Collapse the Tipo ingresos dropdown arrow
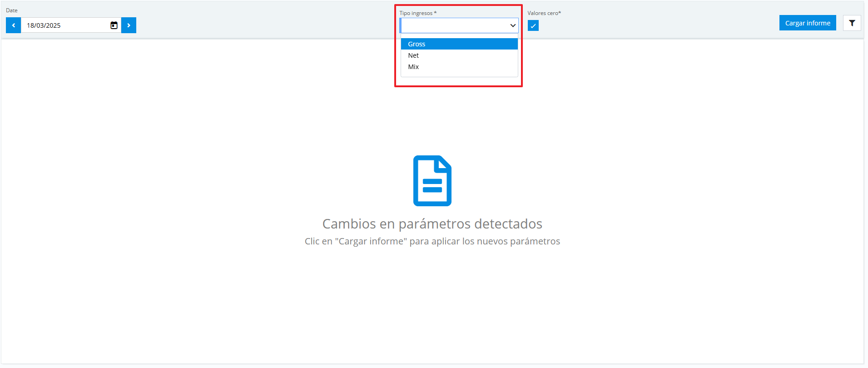 512,25
